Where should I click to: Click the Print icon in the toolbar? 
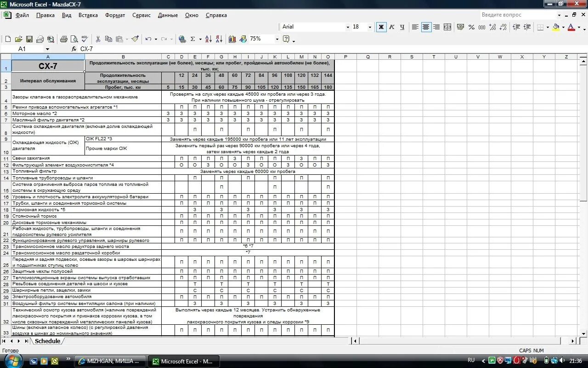click(63, 39)
